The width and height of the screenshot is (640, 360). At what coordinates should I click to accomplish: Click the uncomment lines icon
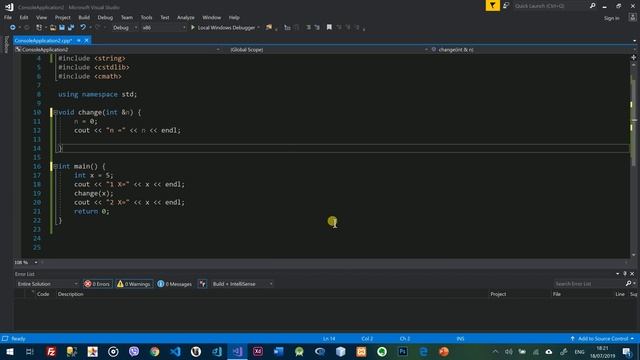pyautogui.click(x=317, y=27)
